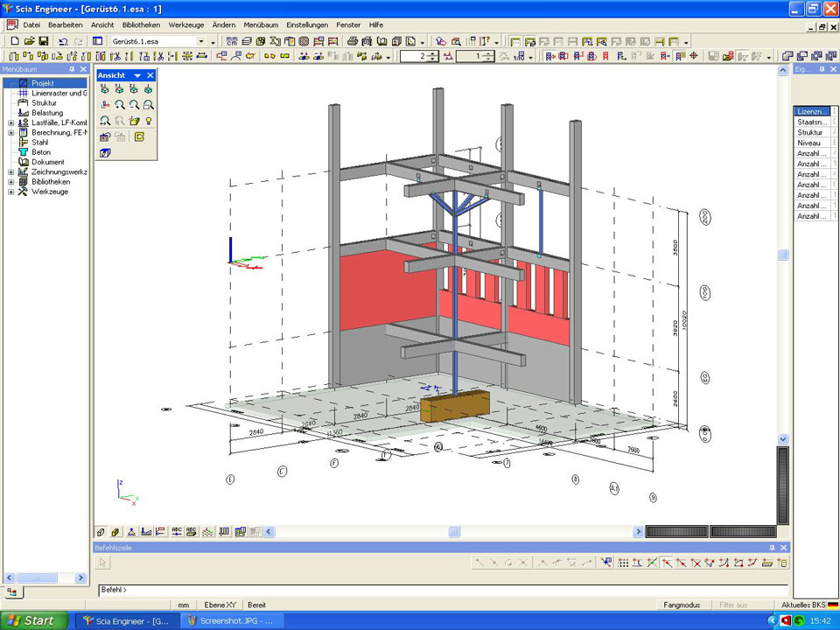This screenshot has width=840, height=630.
Task: Toggle the Ebene XY status bar field
Action: coord(220,605)
